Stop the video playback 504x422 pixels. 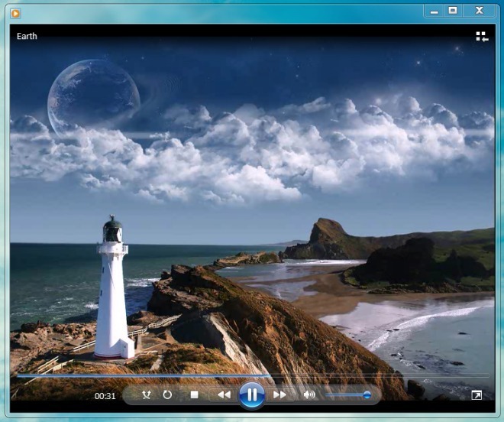(x=194, y=394)
